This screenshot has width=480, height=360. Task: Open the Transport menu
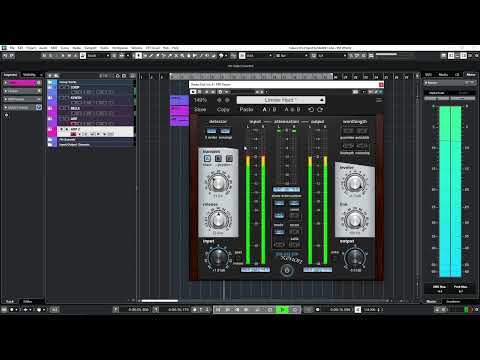(x=90, y=48)
